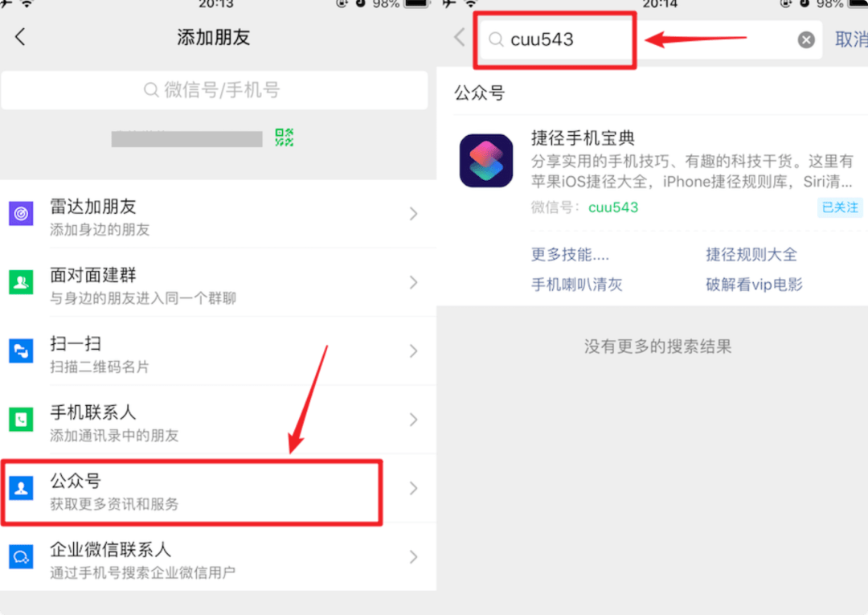The height and width of the screenshot is (615, 868).
Task: Tap the 扫一扫 scan icon
Action: pos(21,351)
